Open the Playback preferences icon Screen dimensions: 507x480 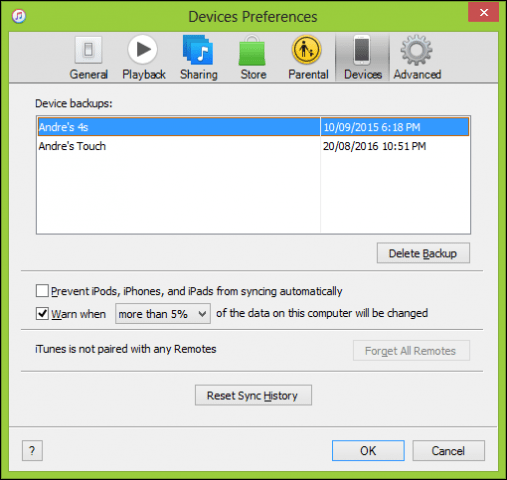(x=143, y=50)
